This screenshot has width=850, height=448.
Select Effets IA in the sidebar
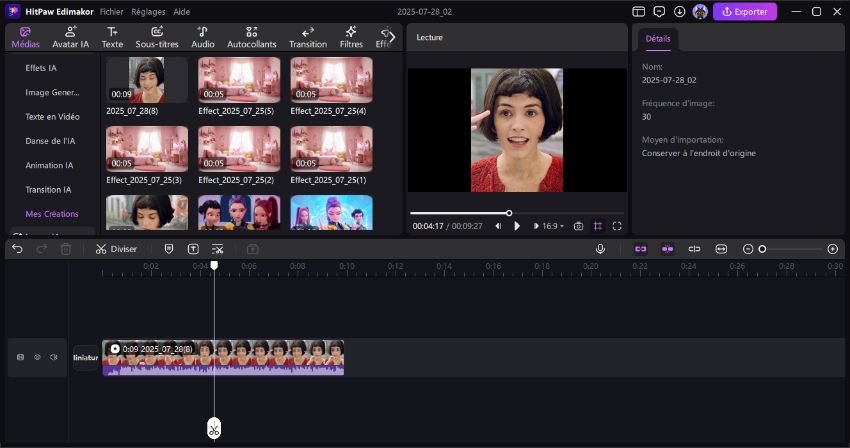click(41, 68)
